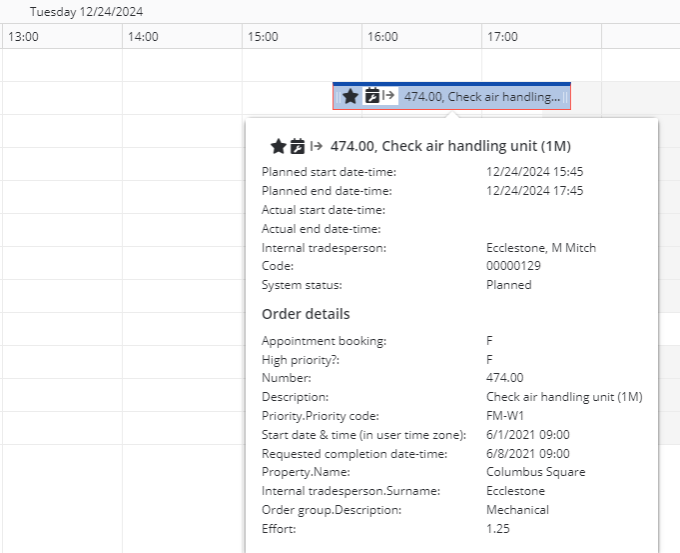Click the arrow-from-line icon on the task bar

point(389,95)
